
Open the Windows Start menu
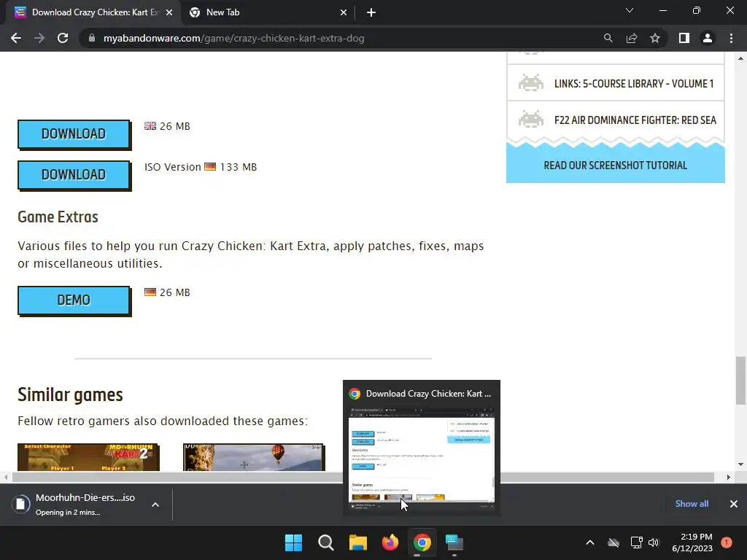click(x=293, y=542)
